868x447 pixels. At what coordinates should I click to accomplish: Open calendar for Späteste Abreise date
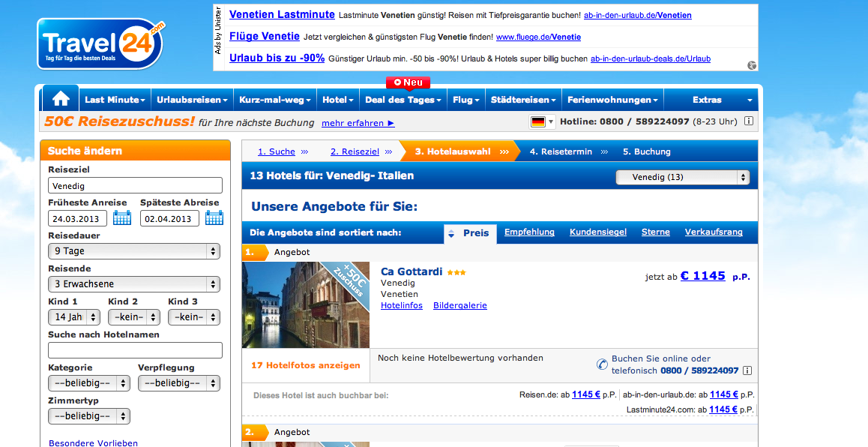coord(214,218)
